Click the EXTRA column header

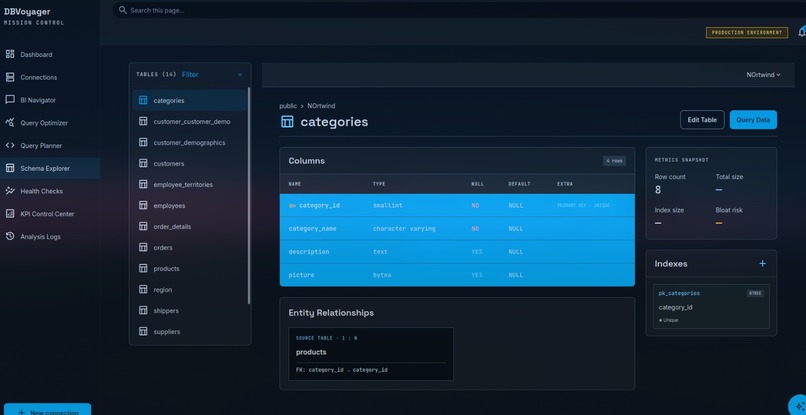click(x=565, y=184)
